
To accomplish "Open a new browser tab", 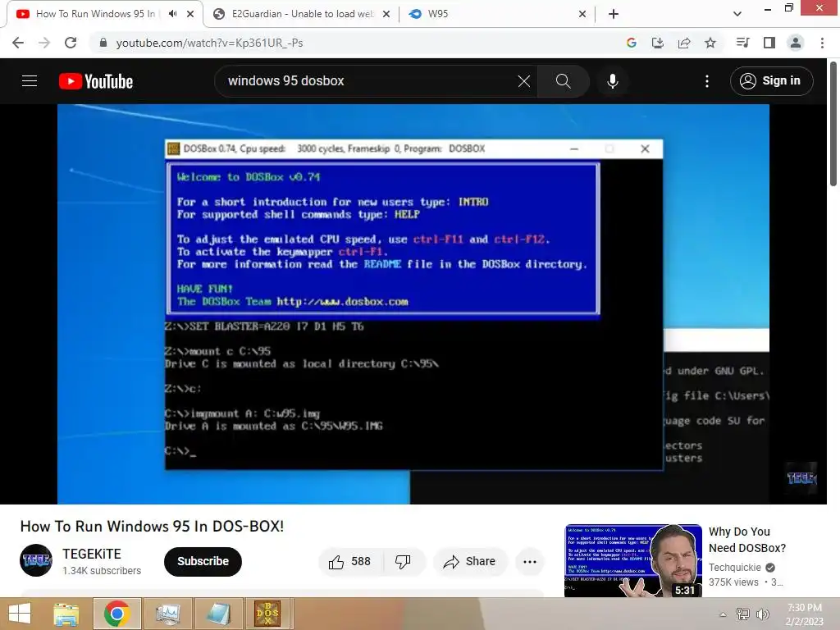I will 614,14.
